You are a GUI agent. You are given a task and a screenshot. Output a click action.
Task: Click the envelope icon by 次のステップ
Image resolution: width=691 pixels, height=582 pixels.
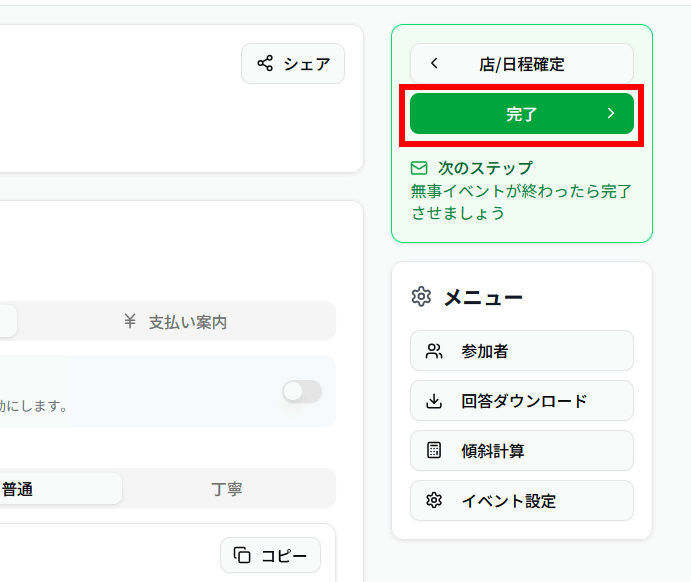tap(419, 168)
